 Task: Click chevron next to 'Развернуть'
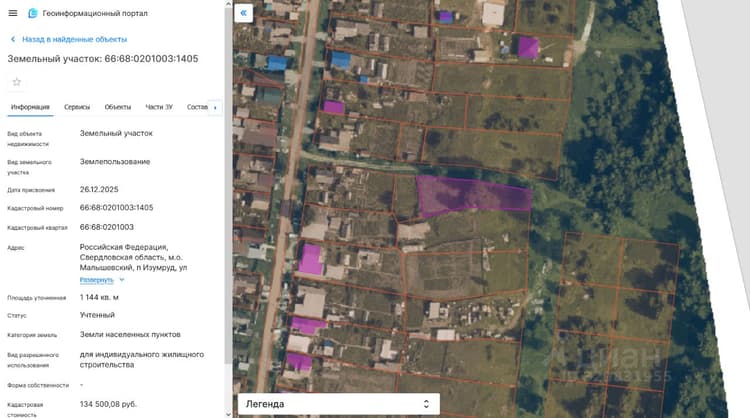tap(121, 280)
